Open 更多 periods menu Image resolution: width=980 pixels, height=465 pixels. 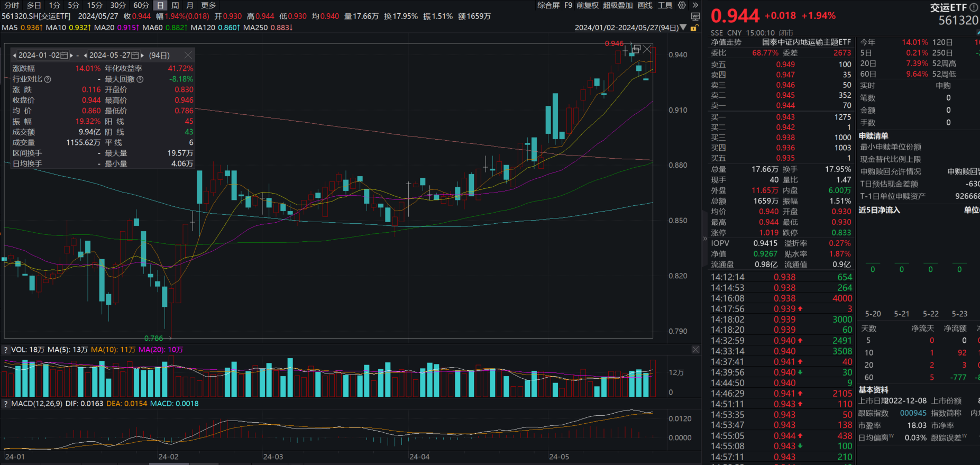point(208,5)
